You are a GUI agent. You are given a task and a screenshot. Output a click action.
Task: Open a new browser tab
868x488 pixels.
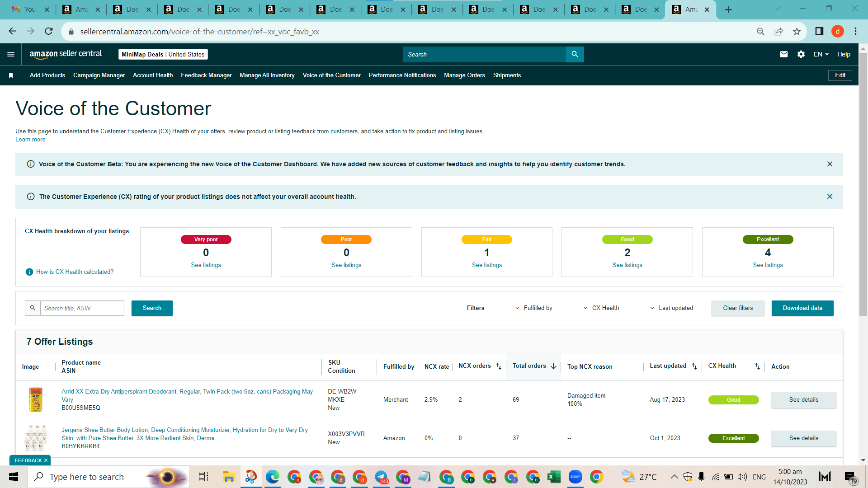click(728, 9)
